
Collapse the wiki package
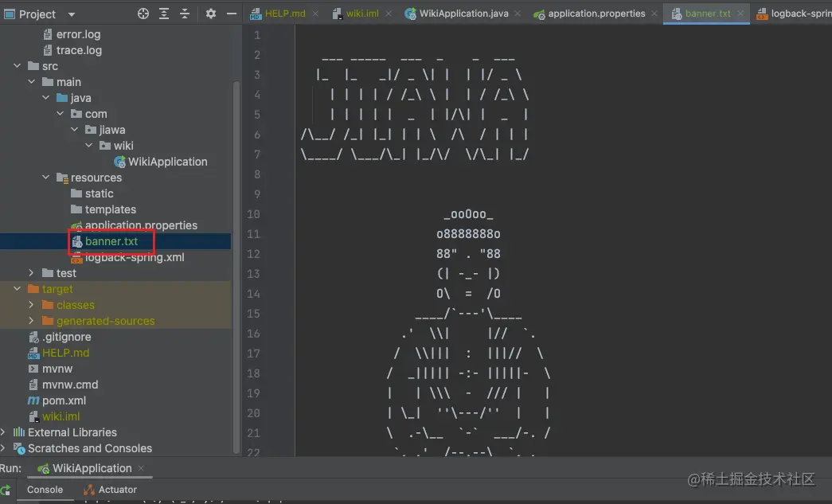tap(88, 146)
